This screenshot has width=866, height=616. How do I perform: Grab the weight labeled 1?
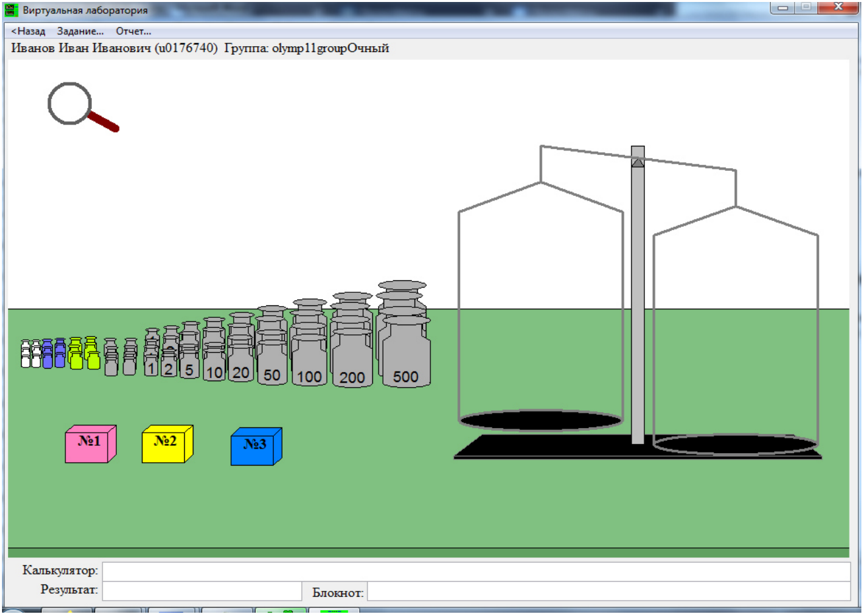151,367
